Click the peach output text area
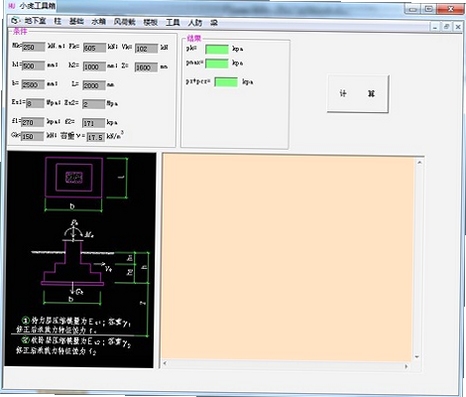Viewport: 466px width, 397px height. [288, 259]
